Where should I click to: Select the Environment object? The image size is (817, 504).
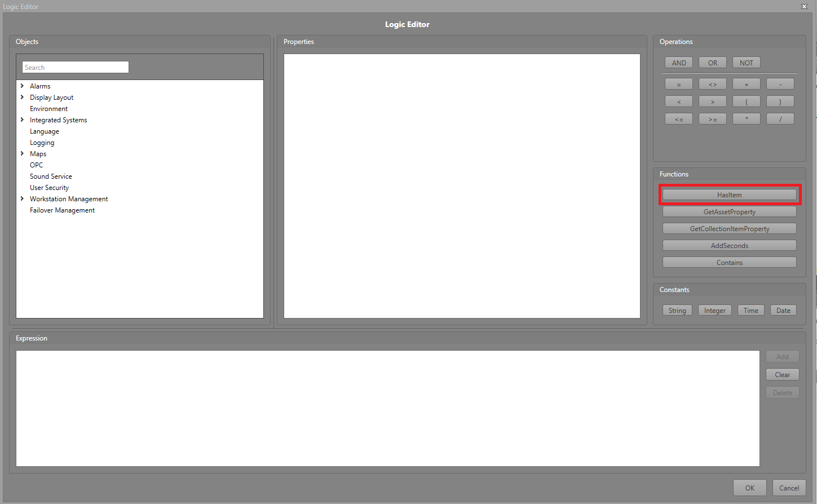tap(48, 109)
